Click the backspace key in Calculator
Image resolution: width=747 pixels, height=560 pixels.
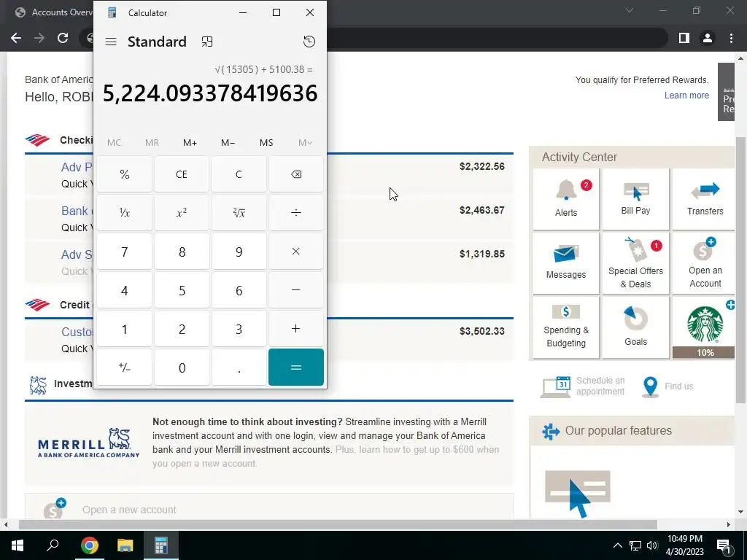click(x=296, y=174)
